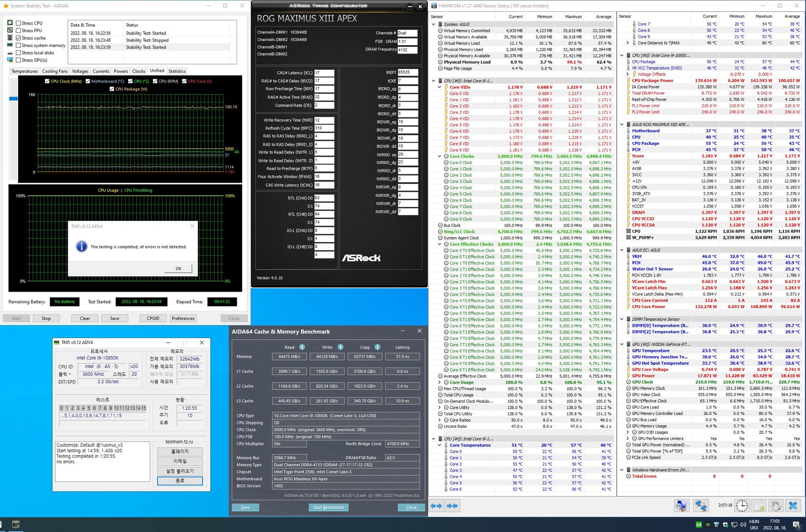Click the HWiNFO reset clock icon
The height and width of the screenshot is (532, 806).
pos(742,505)
